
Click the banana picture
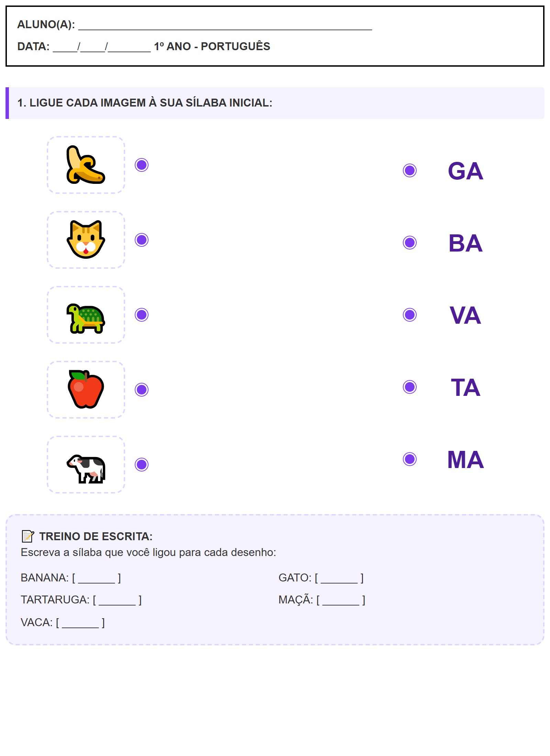pos(86,165)
